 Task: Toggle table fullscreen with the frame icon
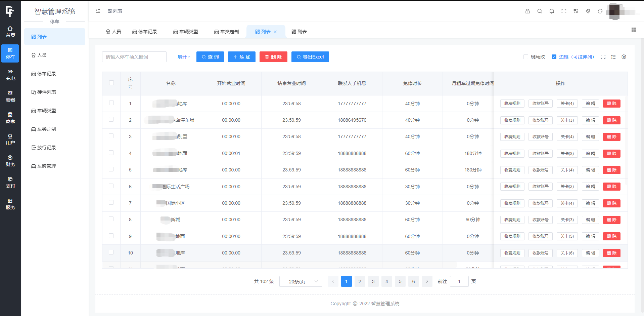tap(603, 57)
